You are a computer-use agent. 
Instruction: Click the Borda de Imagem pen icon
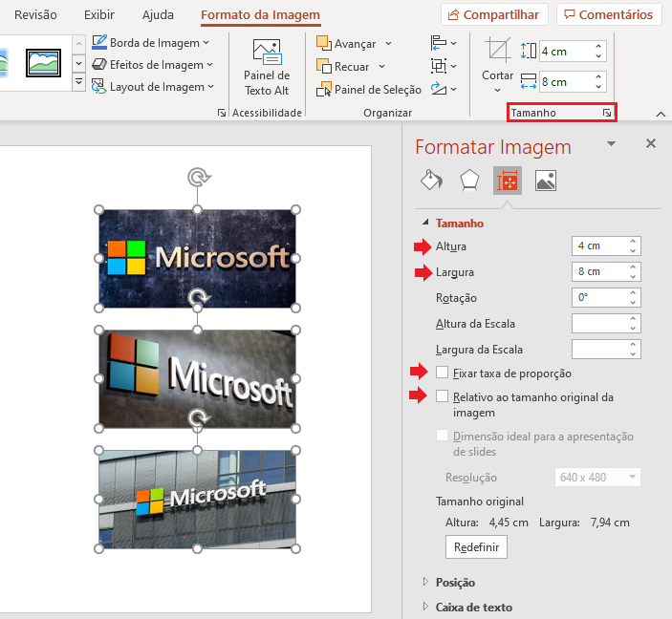[99, 42]
